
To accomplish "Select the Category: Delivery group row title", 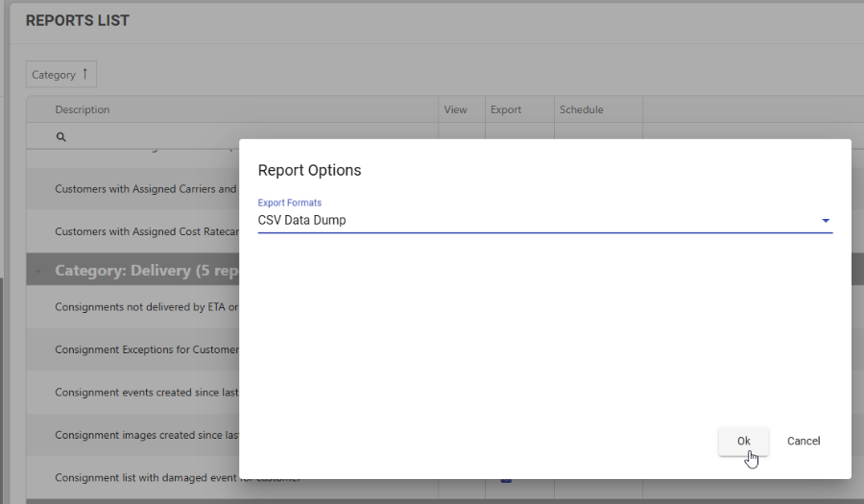I will (x=144, y=271).
